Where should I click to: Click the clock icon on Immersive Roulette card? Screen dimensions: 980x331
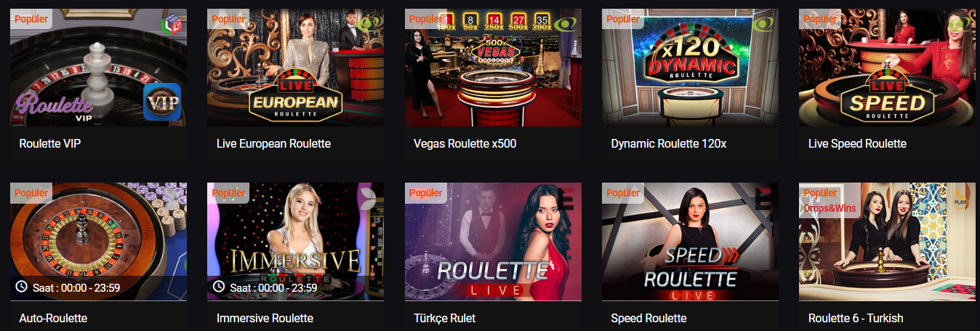[219, 287]
